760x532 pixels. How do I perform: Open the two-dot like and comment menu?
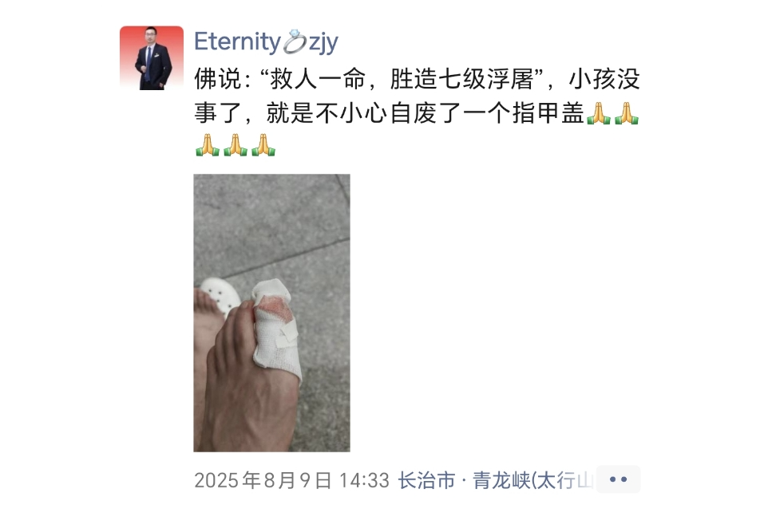[618, 479]
